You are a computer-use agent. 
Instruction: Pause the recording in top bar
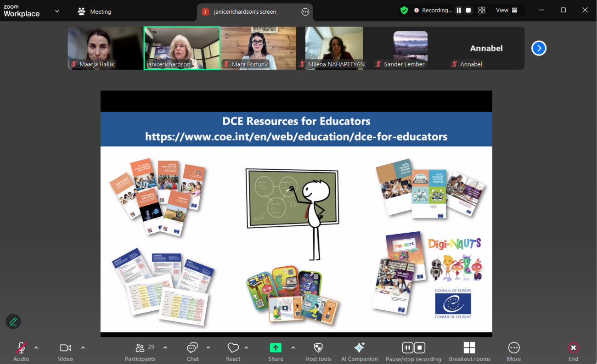coord(458,10)
